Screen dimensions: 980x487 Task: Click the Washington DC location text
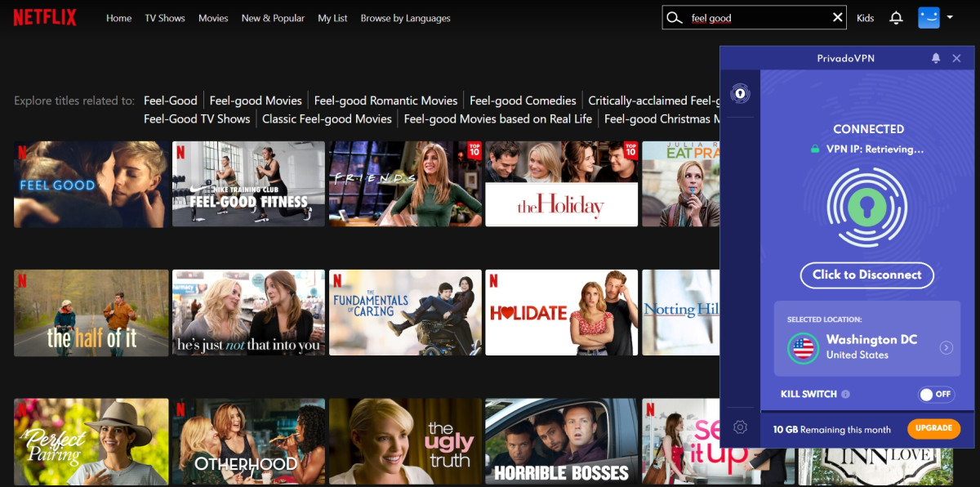(871, 339)
